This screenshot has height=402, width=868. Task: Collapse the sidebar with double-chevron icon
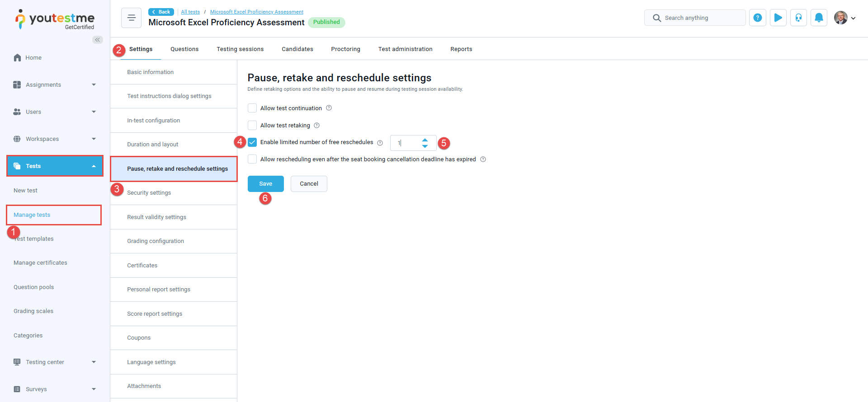[97, 40]
